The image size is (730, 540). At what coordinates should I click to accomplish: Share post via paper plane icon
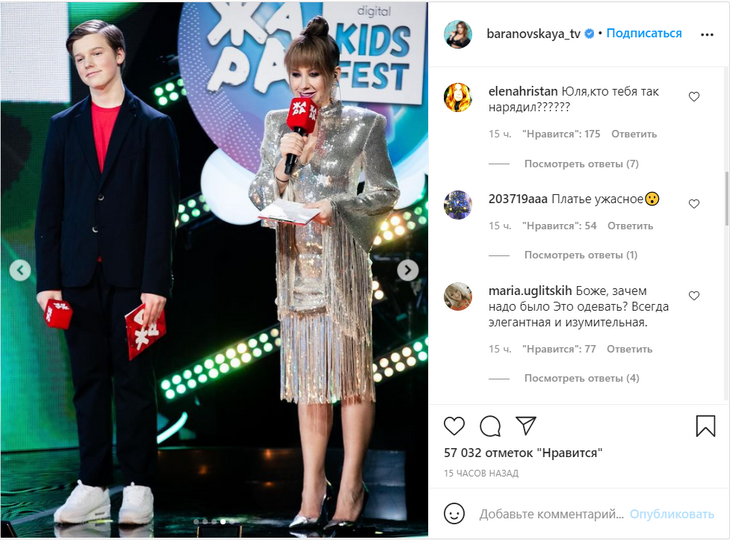526,425
